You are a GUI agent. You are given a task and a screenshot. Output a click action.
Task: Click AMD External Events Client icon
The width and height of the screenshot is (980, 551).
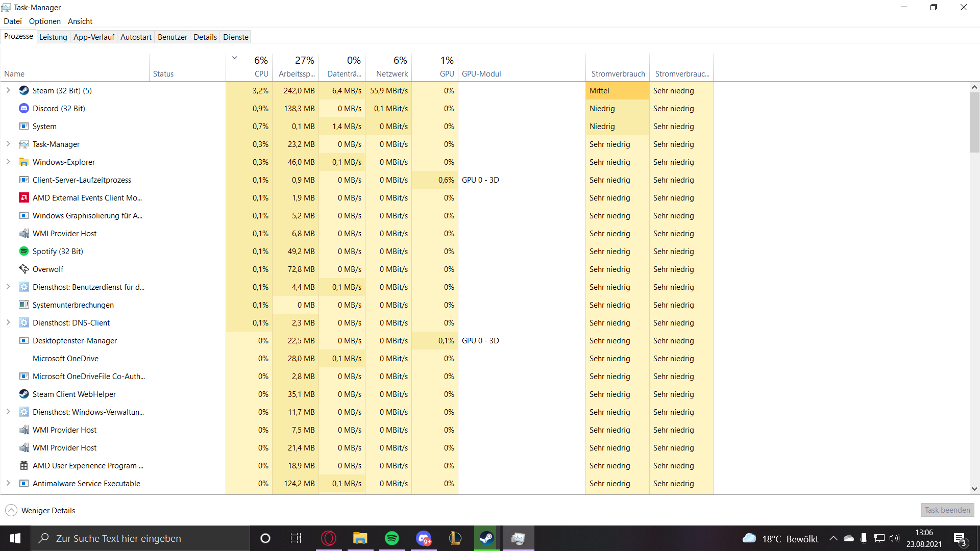[24, 197]
